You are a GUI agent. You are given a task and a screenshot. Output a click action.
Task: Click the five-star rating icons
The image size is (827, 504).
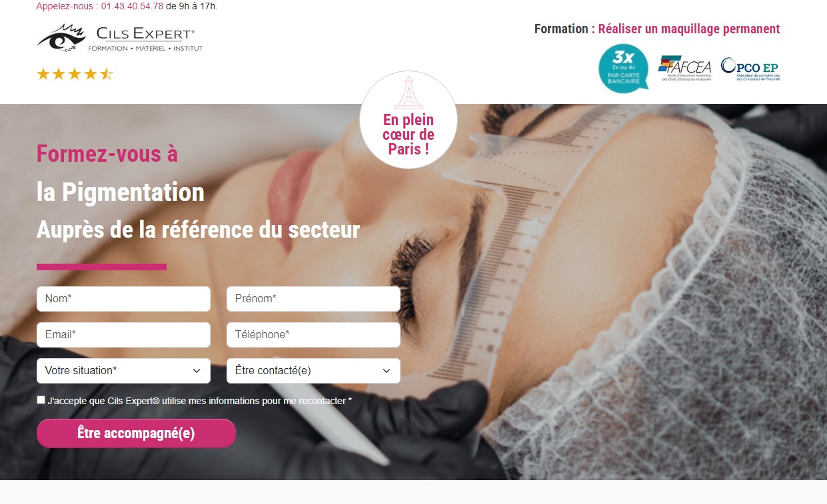(75, 74)
